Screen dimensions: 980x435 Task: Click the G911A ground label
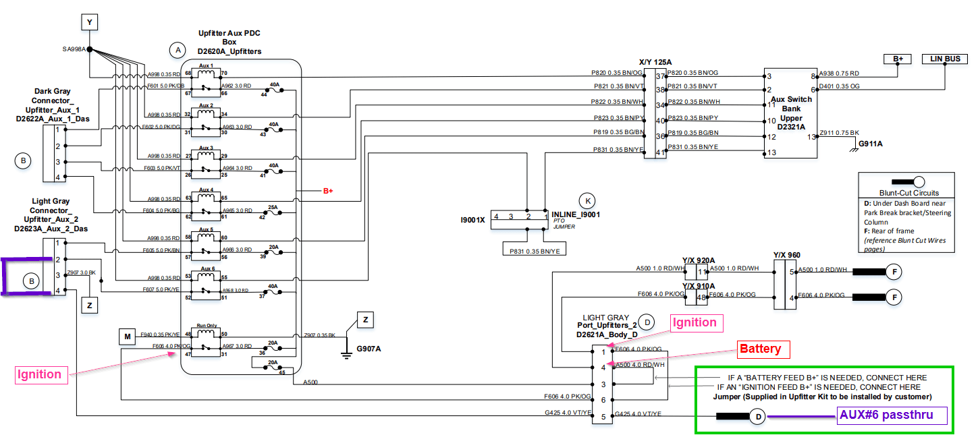pos(871,145)
